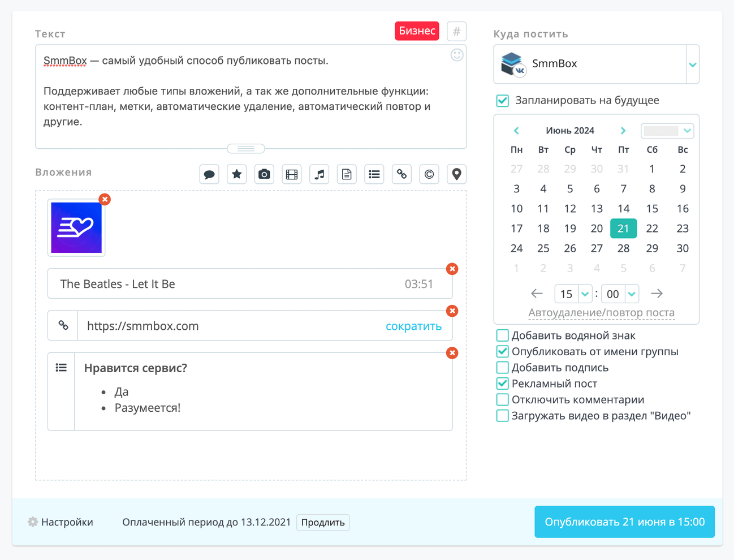Select June 26 in the calendar
Screen dimensions: 734x560
(x=570, y=248)
